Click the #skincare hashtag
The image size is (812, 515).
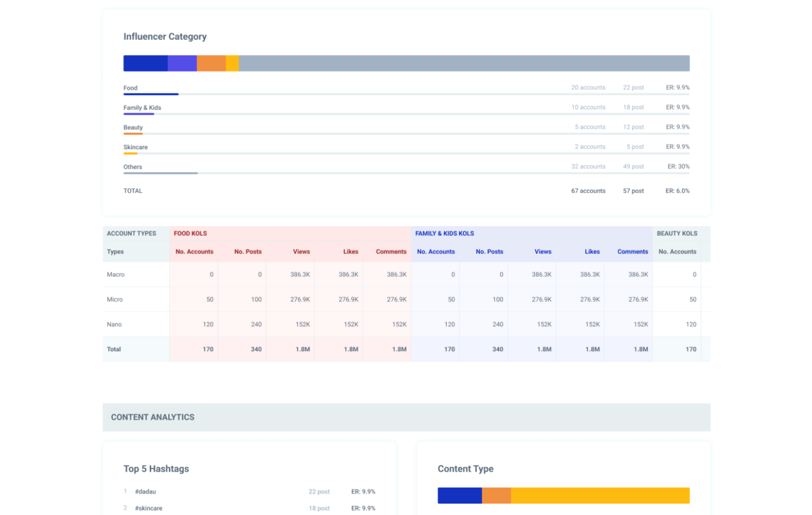tap(148, 508)
